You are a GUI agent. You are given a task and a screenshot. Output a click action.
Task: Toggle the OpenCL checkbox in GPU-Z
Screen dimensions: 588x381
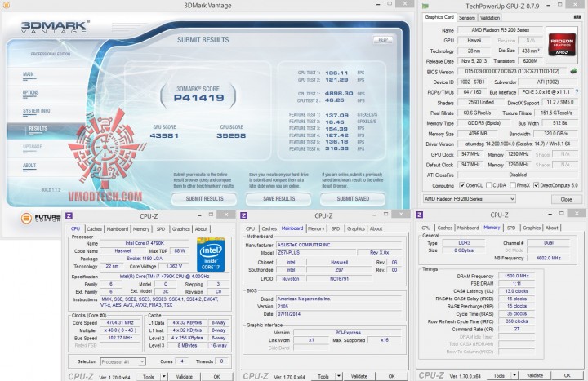coord(462,185)
